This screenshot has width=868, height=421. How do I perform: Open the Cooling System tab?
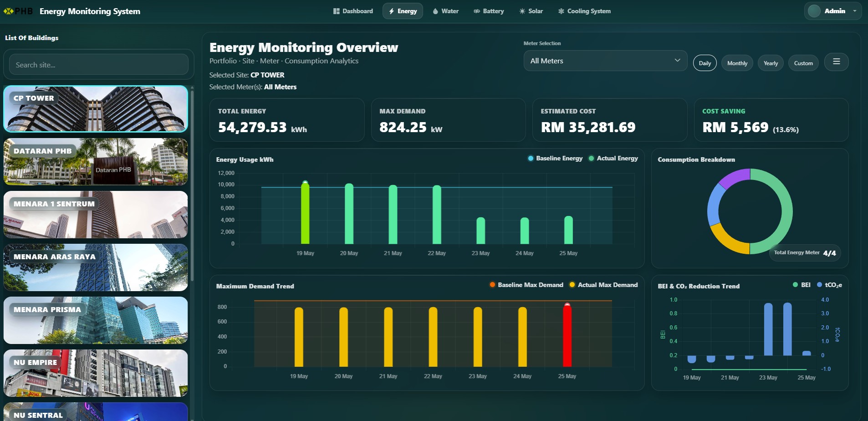coord(584,11)
